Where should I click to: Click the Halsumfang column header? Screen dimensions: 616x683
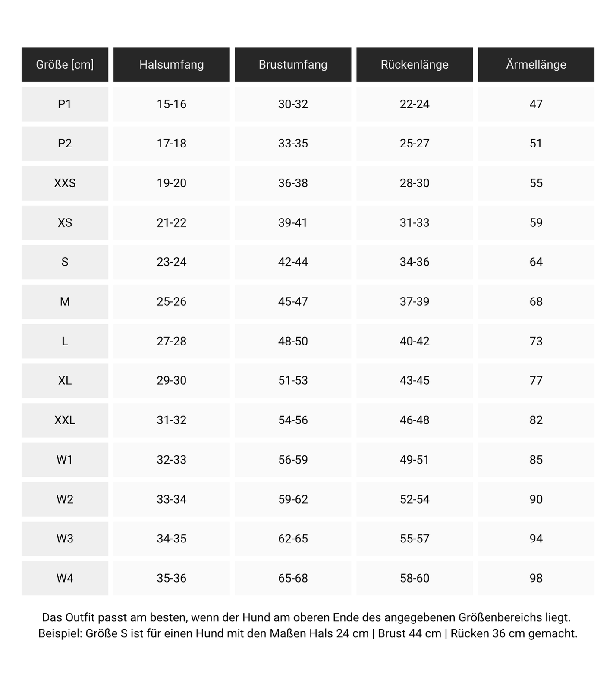pos(171,65)
